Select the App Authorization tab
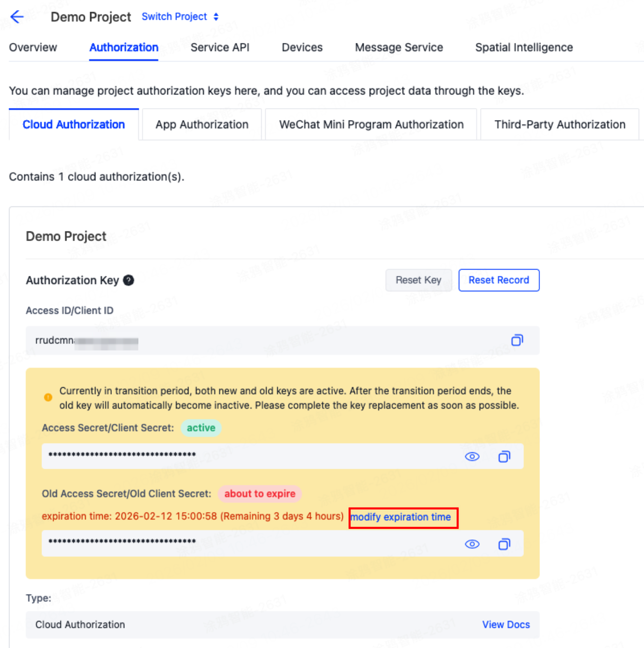The height and width of the screenshot is (648, 644). tap(202, 124)
